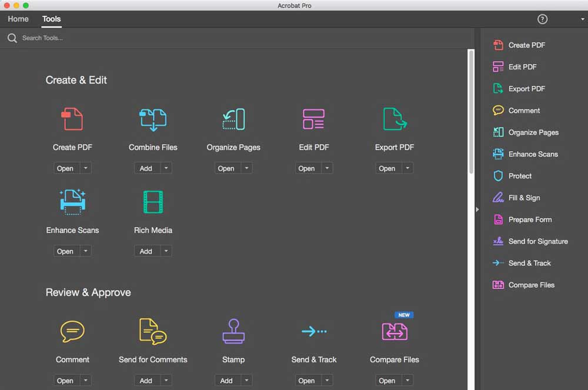This screenshot has width=588, height=390.
Task: Switch to the Home tab
Action: click(x=18, y=19)
